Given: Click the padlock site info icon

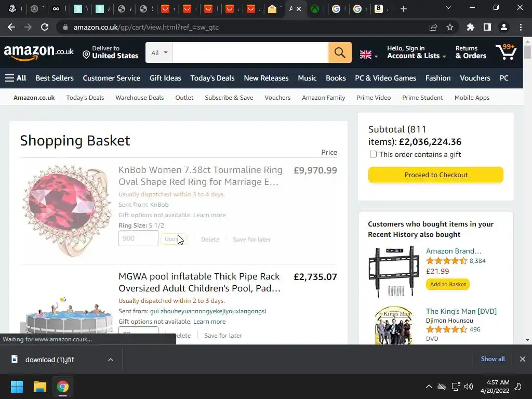Looking at the screenshot, I should [65, 27].
